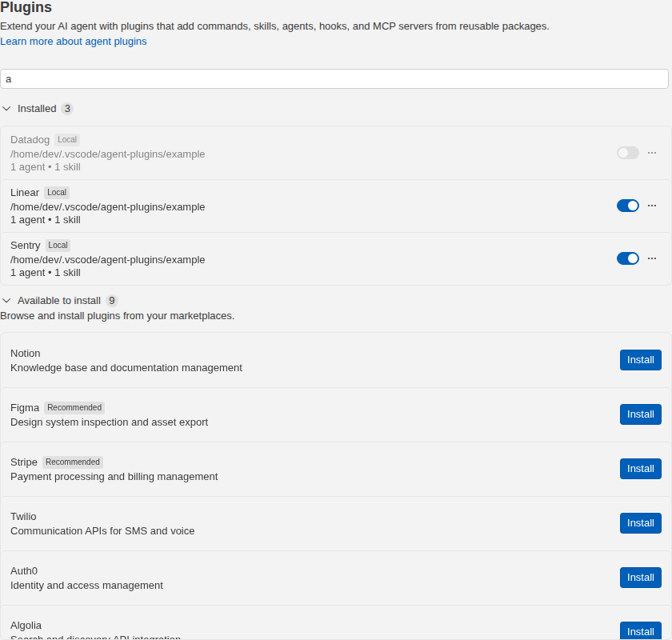The height and width of the screenshot is (640, 672).
Task: Click 'Identity and access management' description
Action: click(x=86, y=586)
